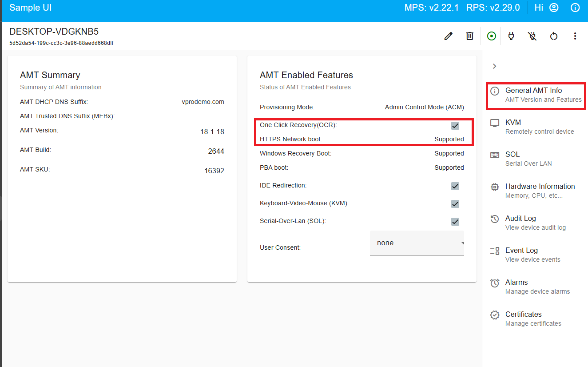
Task: Open the User Consent dropdown
Action: coord(417,243)
